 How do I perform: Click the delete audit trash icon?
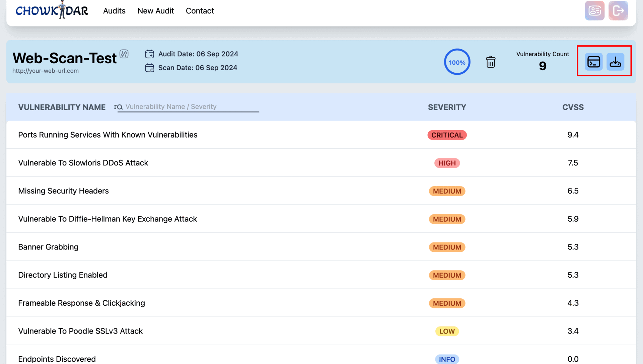pyautogui.click(x=490, y=62)
